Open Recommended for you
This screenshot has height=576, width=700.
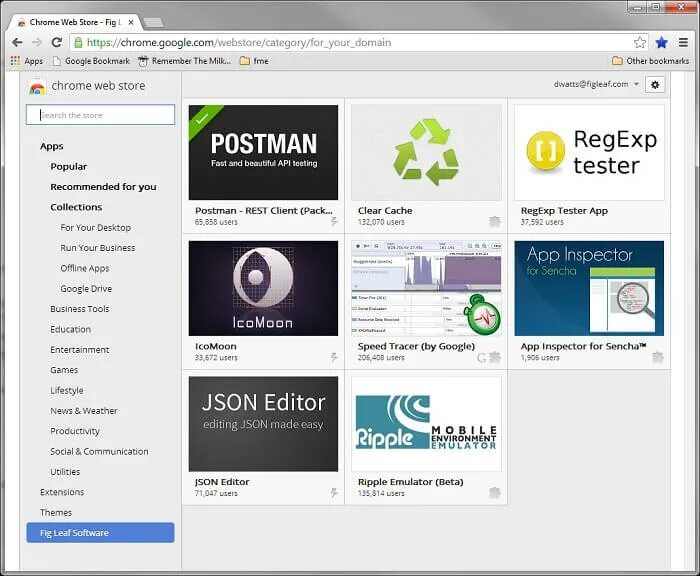(104, 187)
